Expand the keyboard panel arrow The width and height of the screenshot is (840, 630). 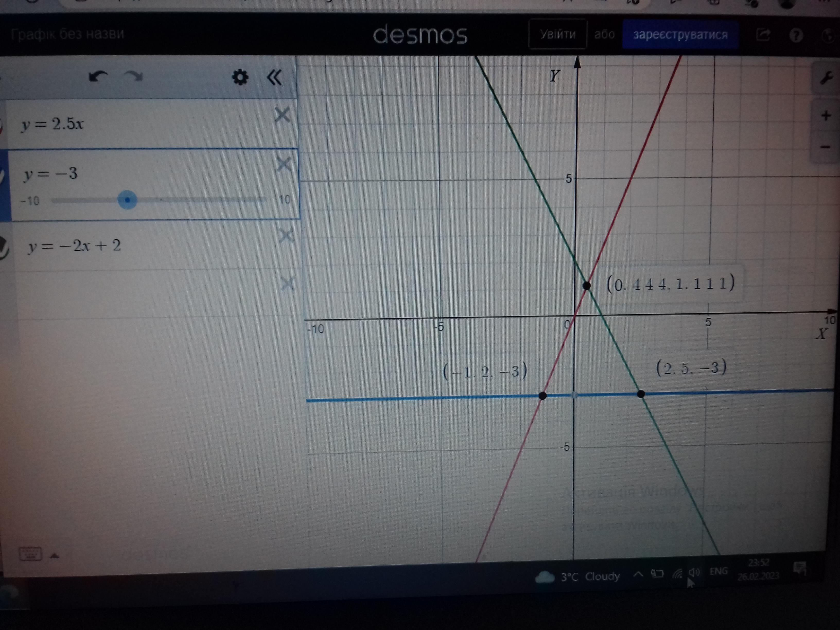55,556
